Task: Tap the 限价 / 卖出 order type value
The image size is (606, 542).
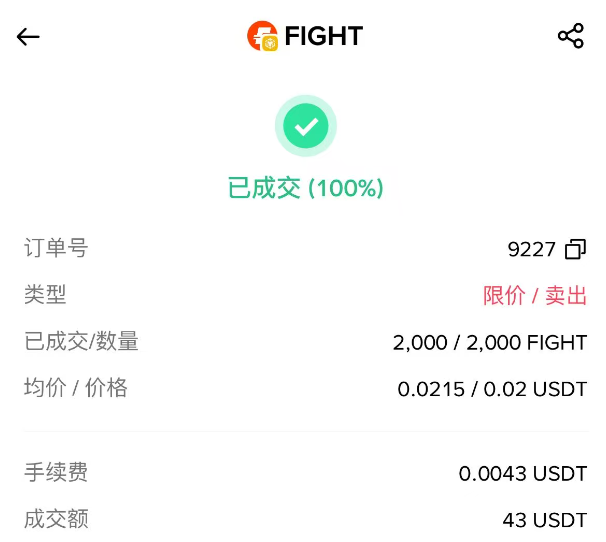Action: (535, 296)
